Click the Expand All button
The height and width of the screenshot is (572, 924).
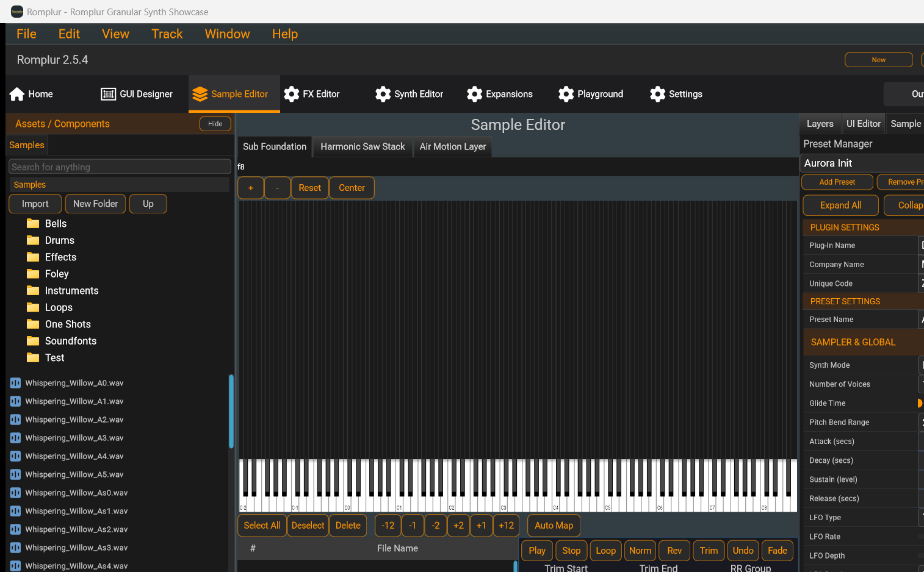(x=841, y=206)
